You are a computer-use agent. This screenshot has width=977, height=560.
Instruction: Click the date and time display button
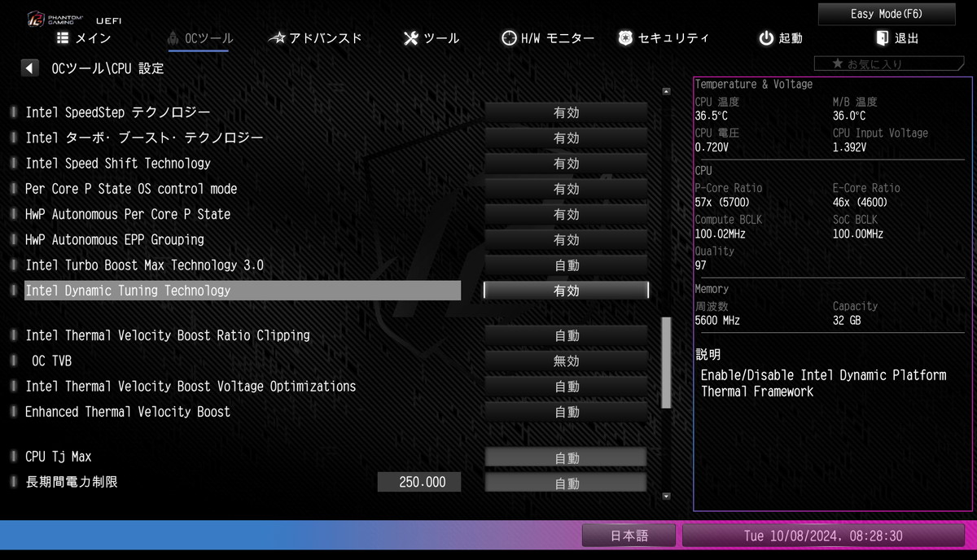pos(823,536)
